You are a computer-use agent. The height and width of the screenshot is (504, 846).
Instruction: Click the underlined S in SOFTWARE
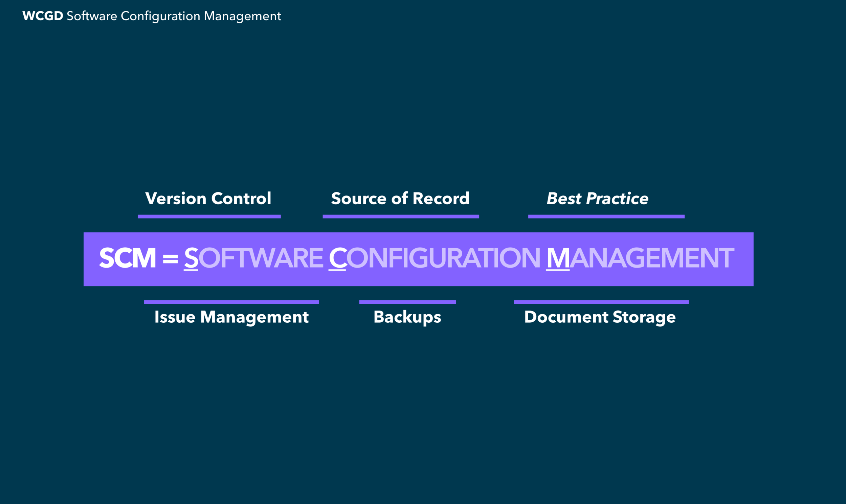click(191, 258)
